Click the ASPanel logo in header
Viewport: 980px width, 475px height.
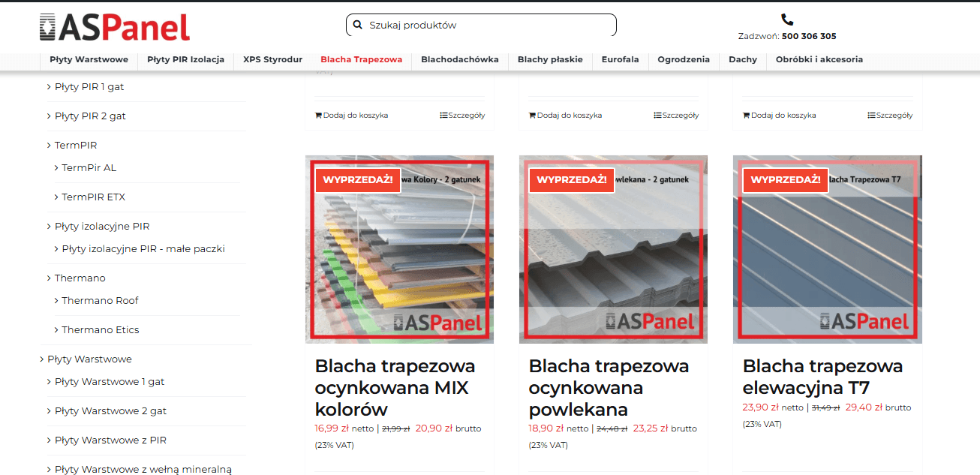tap(115, 27)
